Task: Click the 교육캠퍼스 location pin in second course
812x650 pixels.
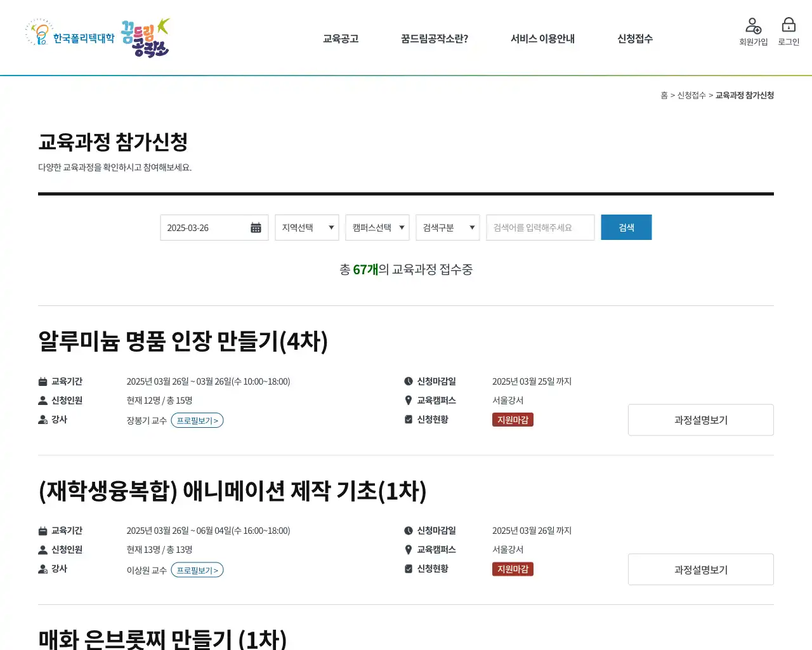Action: [409, 550]
